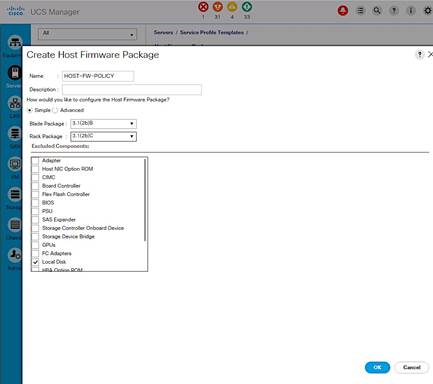Image resolution: width=433 pixels, height=384 pixels.
Task: Open LAN section in sidebar
Action: point(15,103)
